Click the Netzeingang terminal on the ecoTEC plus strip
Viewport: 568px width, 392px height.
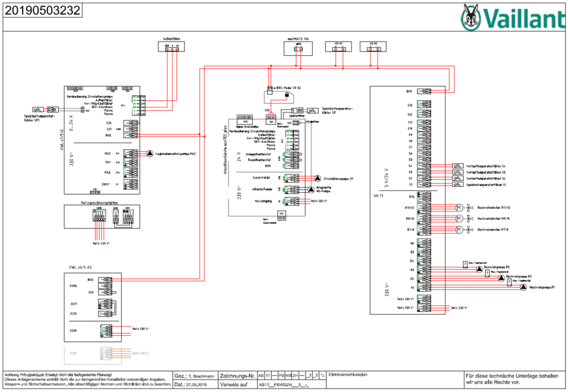point(292,201)
